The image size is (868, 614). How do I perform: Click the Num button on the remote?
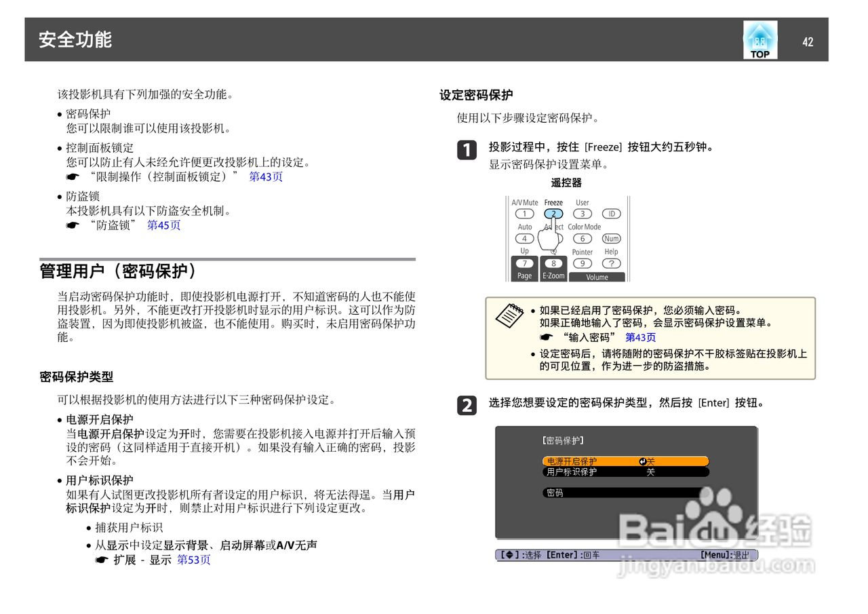[612, 239]
